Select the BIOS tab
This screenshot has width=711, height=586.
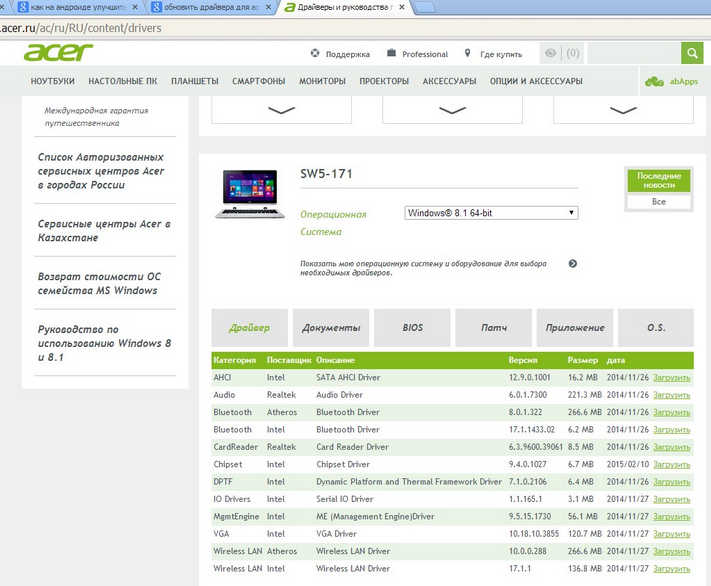point(412,327)
